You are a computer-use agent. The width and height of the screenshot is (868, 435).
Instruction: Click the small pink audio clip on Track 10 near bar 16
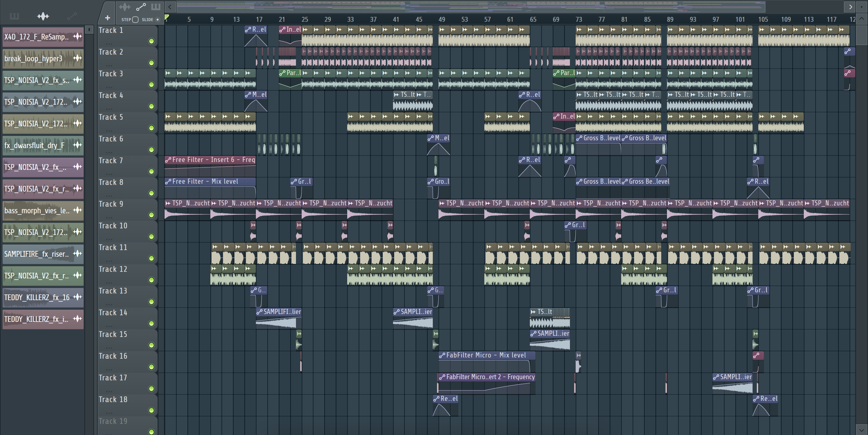point(253,231)
